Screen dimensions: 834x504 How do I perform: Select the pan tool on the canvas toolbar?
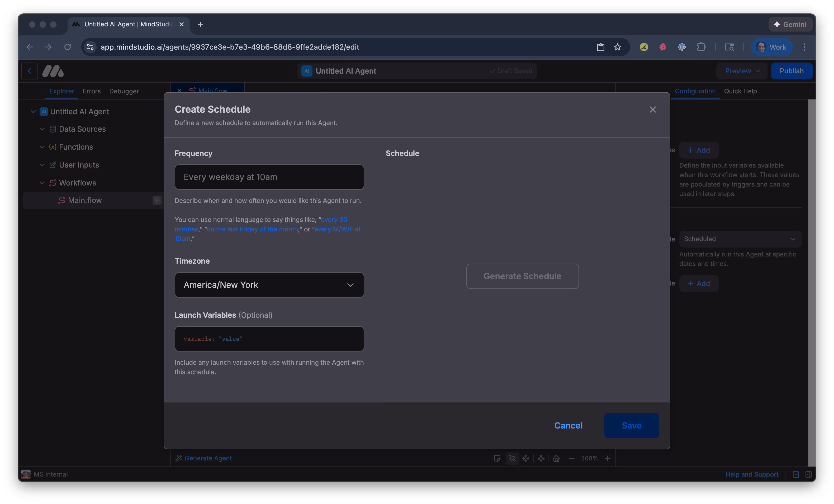(526, 458)
